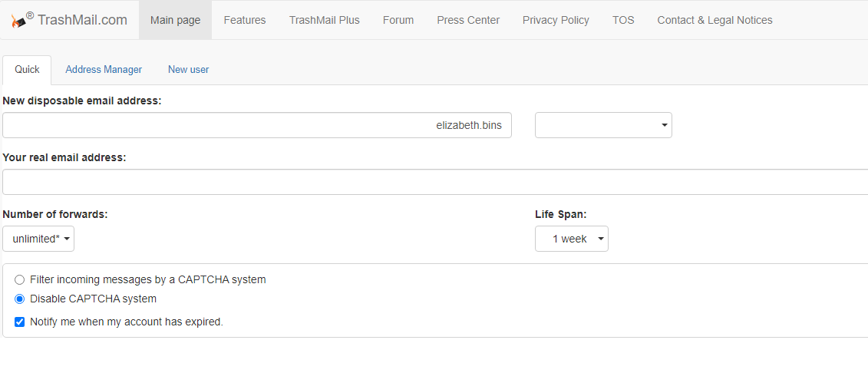
Task: Visit the TrashMail Plus page
Action: [324, 21]
